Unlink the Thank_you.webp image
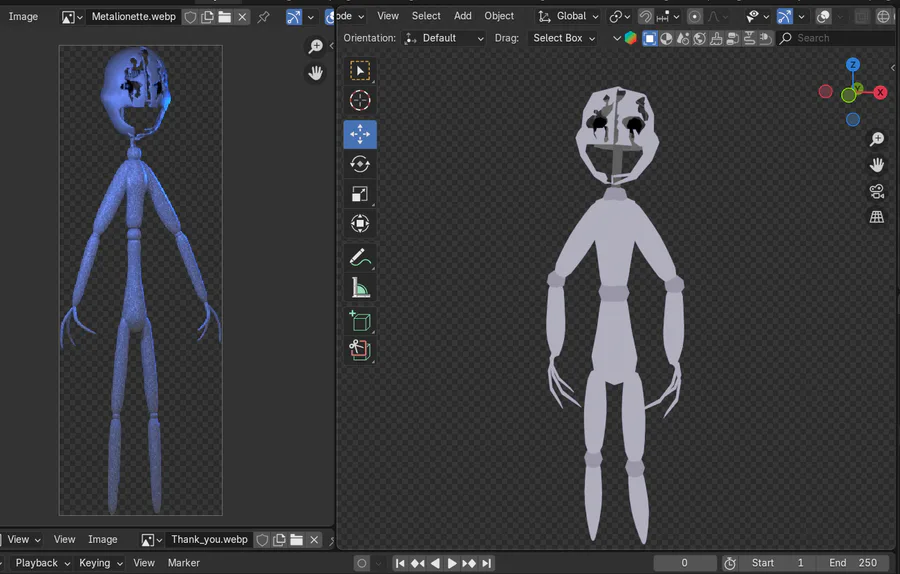 tap(314, 540)
